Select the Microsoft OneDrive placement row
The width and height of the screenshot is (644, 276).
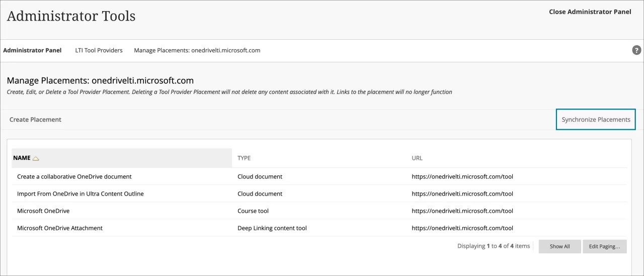point(43,211)
